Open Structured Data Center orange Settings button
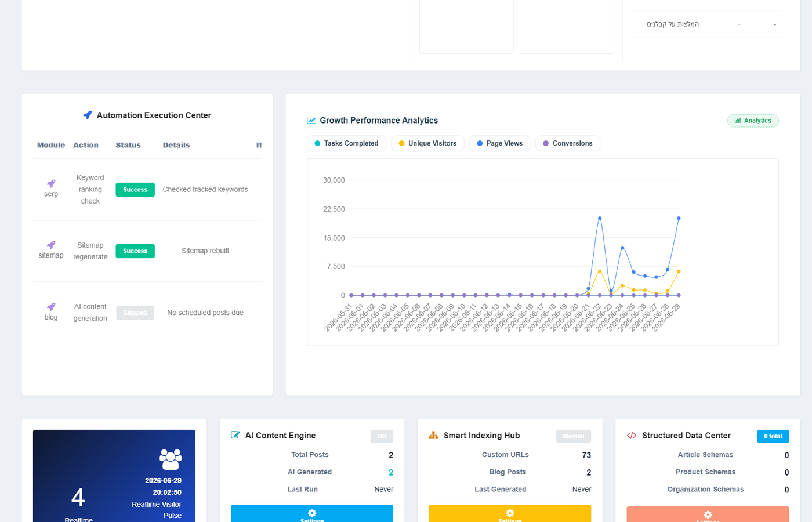The height and width of the screenshot is (522, 812). [x=708, y=514]
